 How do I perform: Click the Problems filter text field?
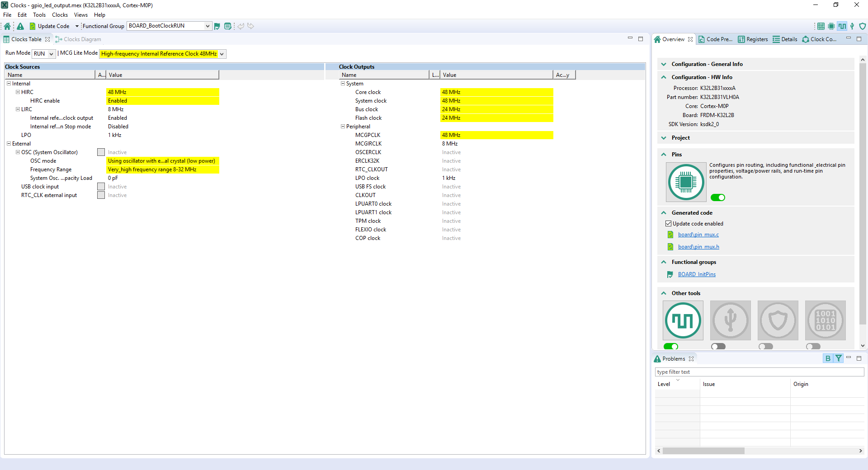759,372
